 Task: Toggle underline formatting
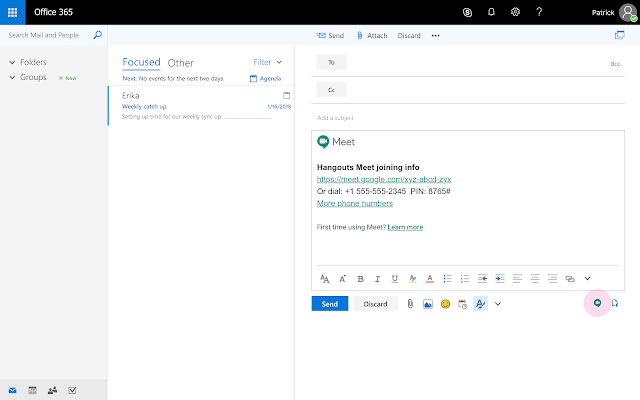click(x=395, y=278)
